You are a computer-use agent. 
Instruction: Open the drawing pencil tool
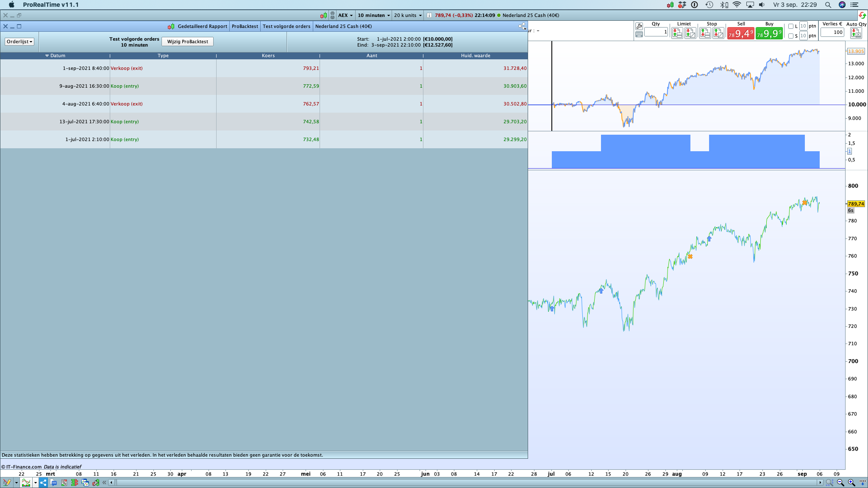click(7, 482)
